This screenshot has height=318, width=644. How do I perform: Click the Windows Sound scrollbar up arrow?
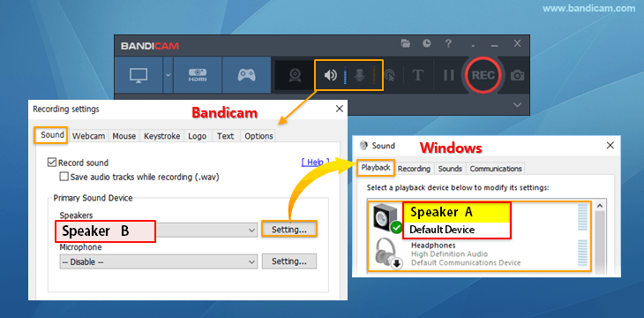click(599, 206)
